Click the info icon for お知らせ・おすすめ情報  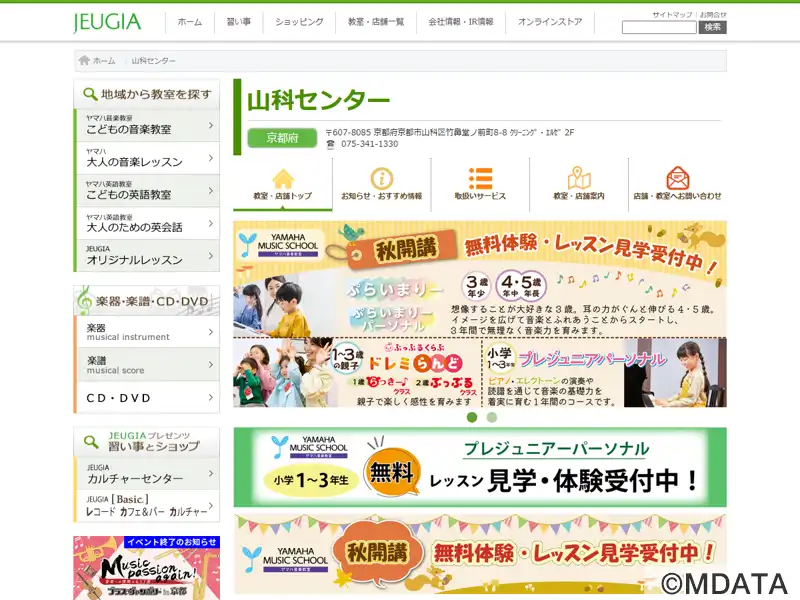pos(382,179)
